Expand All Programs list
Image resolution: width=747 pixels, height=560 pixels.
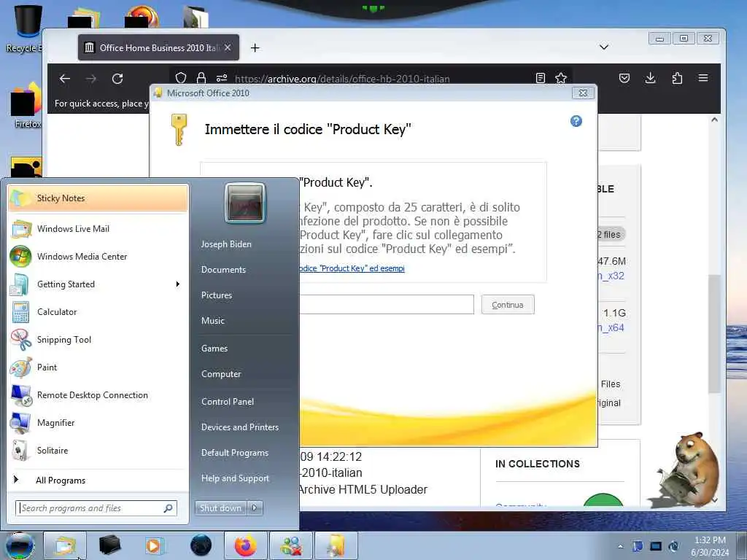coord(98,480)
